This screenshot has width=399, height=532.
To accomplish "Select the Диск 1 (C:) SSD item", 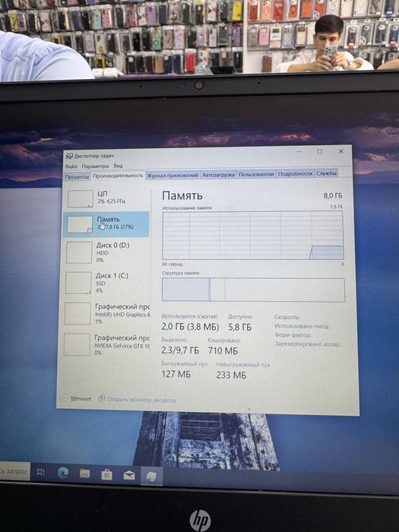I will click(x=106, y=283).
